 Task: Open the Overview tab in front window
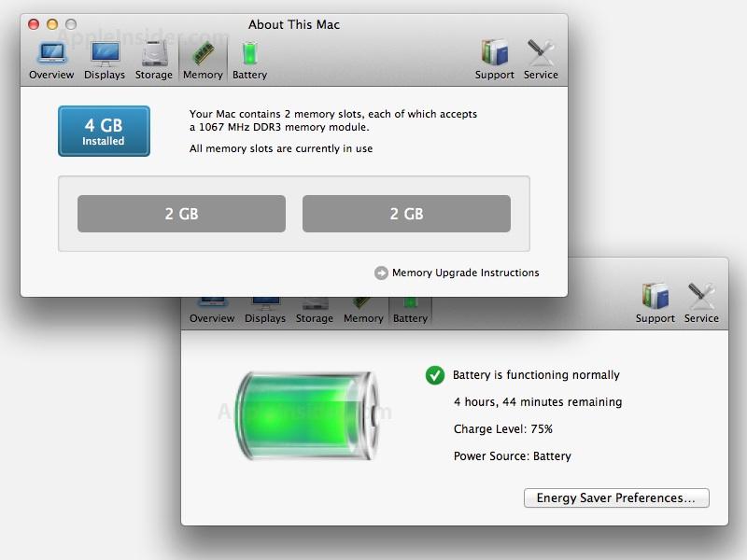pos(51,61)
